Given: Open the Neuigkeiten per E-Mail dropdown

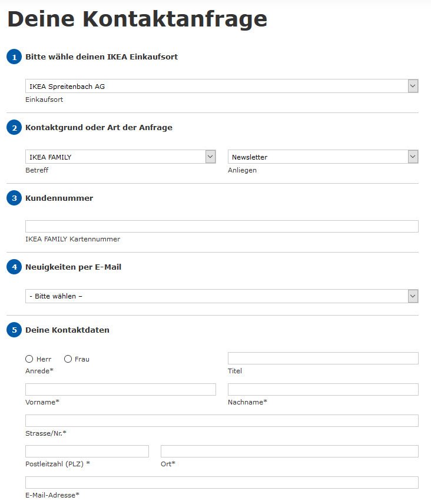Looking at the screenshot, I should (222, 296).
